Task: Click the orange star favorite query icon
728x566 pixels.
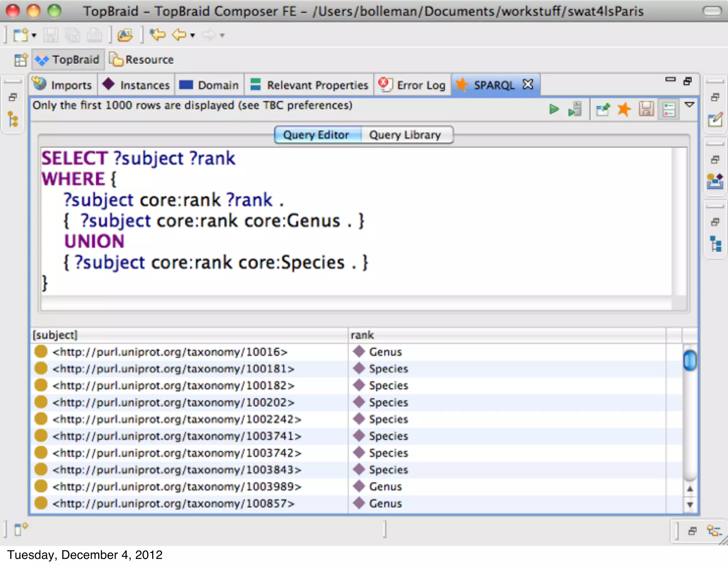Action: tap(624, 109)
